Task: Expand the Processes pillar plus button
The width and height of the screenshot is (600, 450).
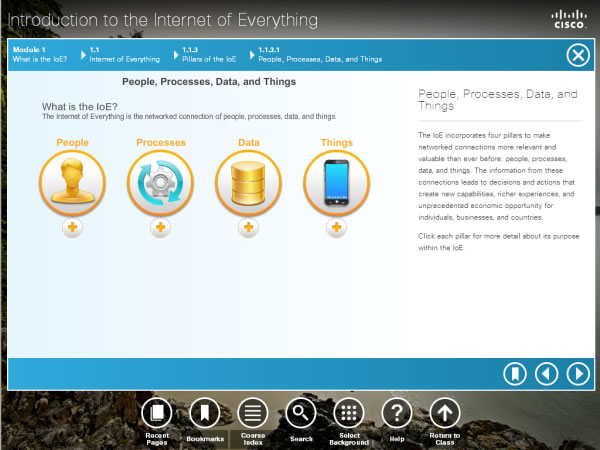Action: 160,228
